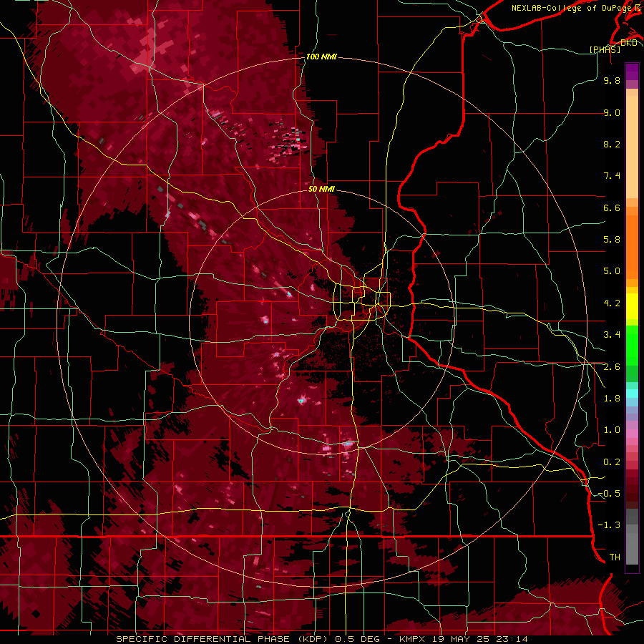The height and width of the screenshot is (644, 644).
Task: Click the TH threshold label on the scale
Action: click(x=615, y=557)
